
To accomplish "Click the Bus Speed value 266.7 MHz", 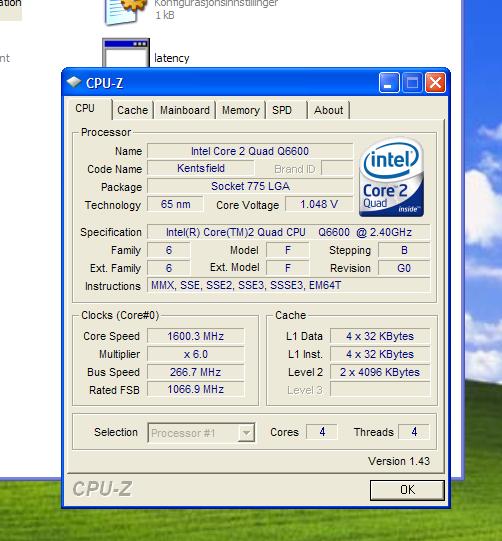I will (196, 372).
